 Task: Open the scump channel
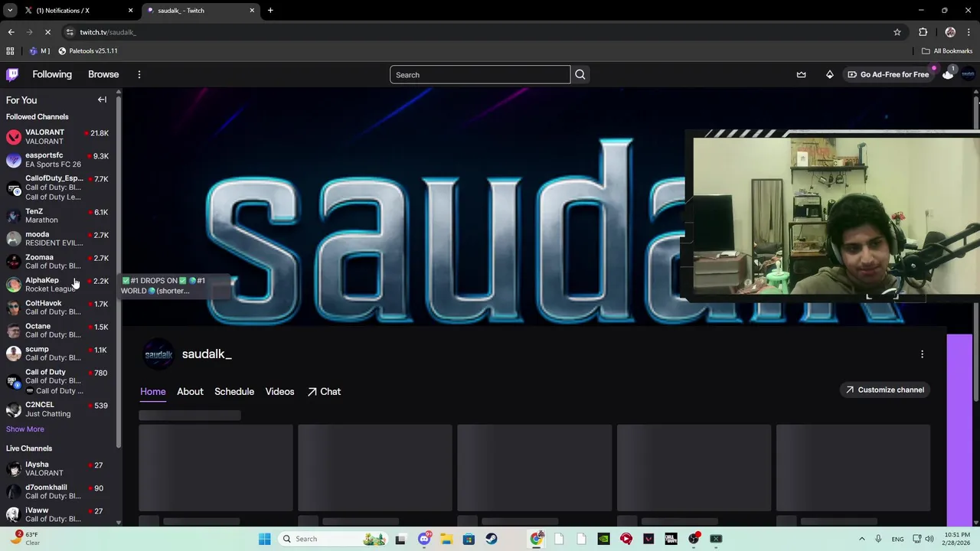click(x=57, y=354)
